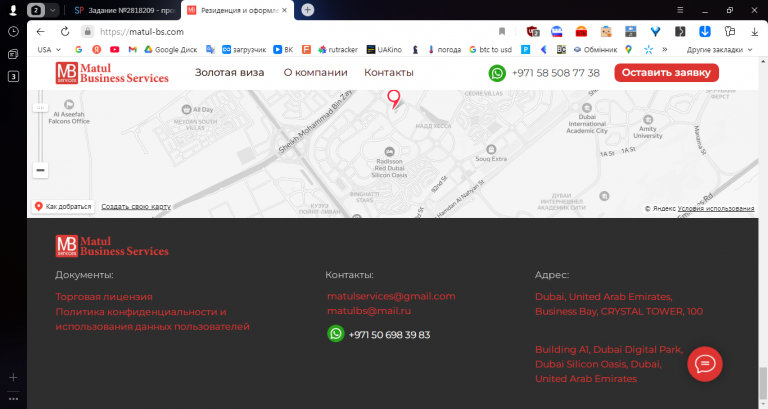
Task: Open the Gmail bookmark icon
Action: click(132, 49)
